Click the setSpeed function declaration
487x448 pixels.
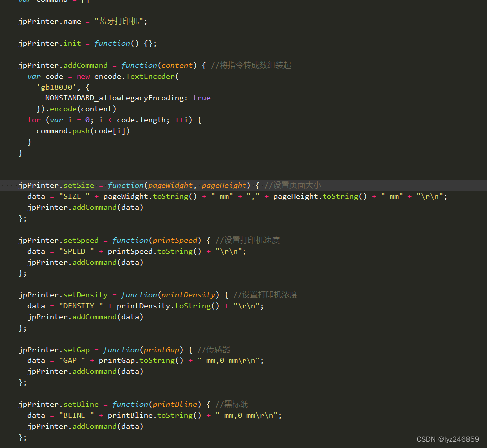114,240
